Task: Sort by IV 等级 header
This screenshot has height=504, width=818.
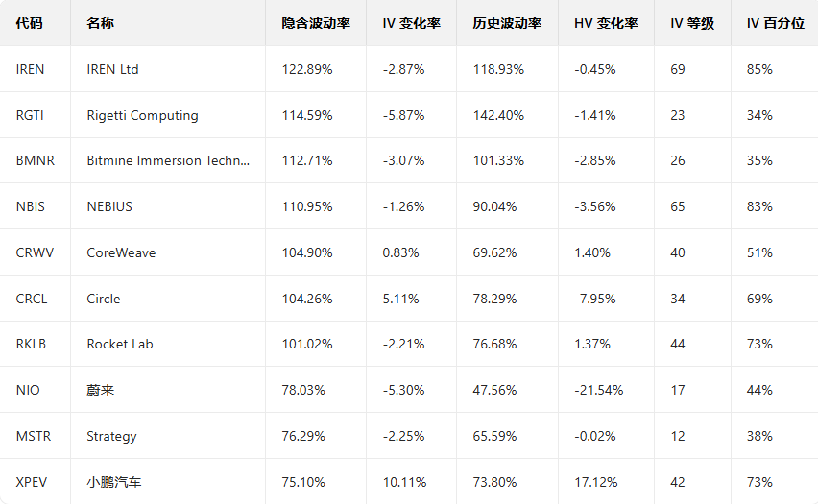Action: [x=691, y=23]
